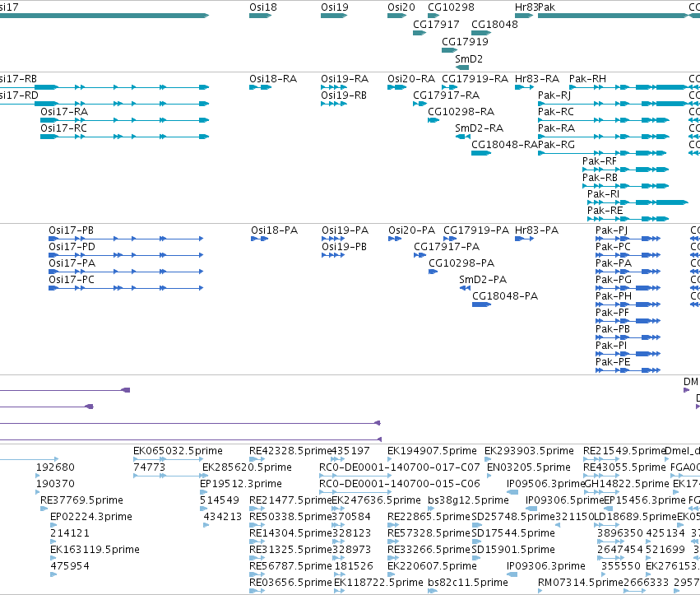This screenshot has height=595, width=700.
Task: Click the Osi19-PA protein label
Action: (x=345, y=231)
